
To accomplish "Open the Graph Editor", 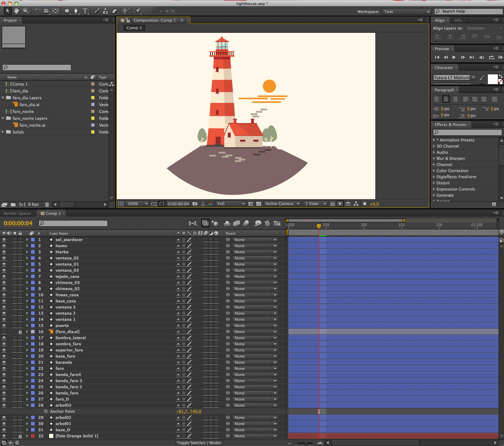I will tap(277, 223).
